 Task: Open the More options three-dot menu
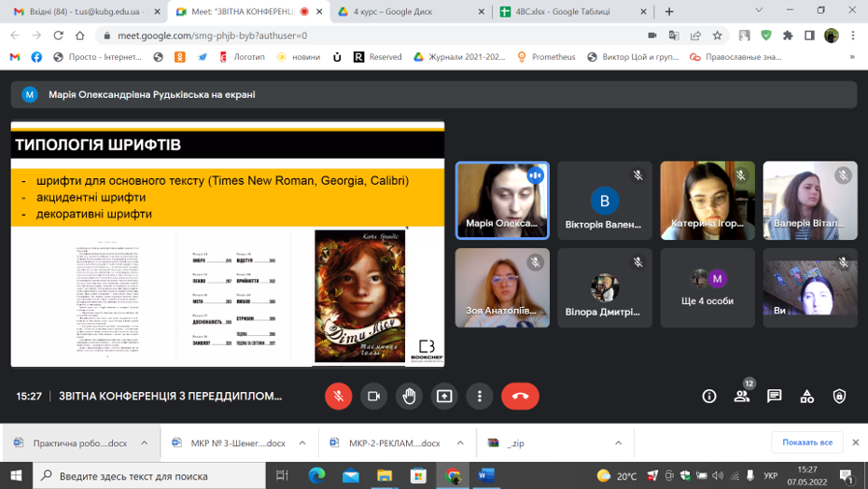480,396
